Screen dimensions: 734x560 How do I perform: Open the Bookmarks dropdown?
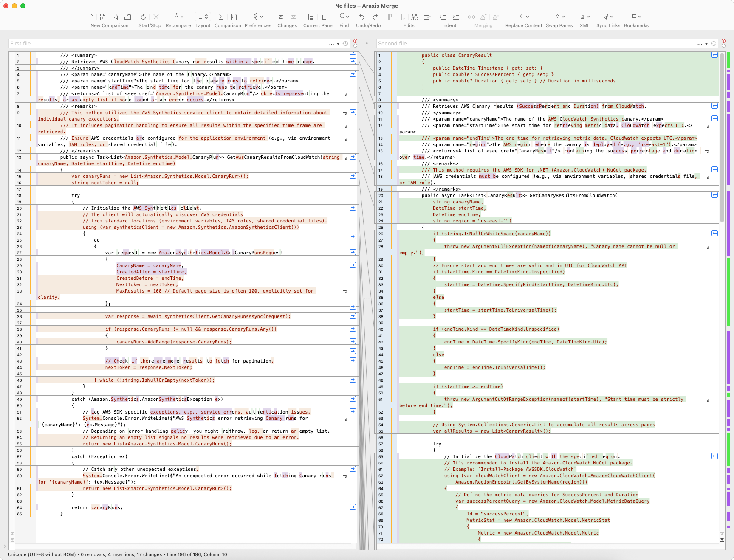click(636, 17)
